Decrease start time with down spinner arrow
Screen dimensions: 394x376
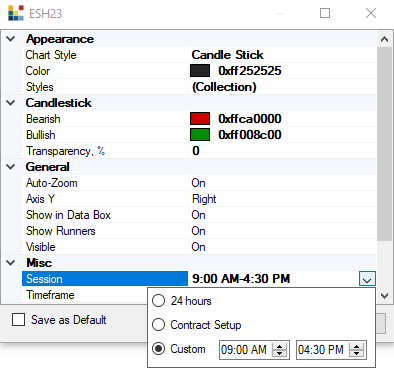pos(280,354)
